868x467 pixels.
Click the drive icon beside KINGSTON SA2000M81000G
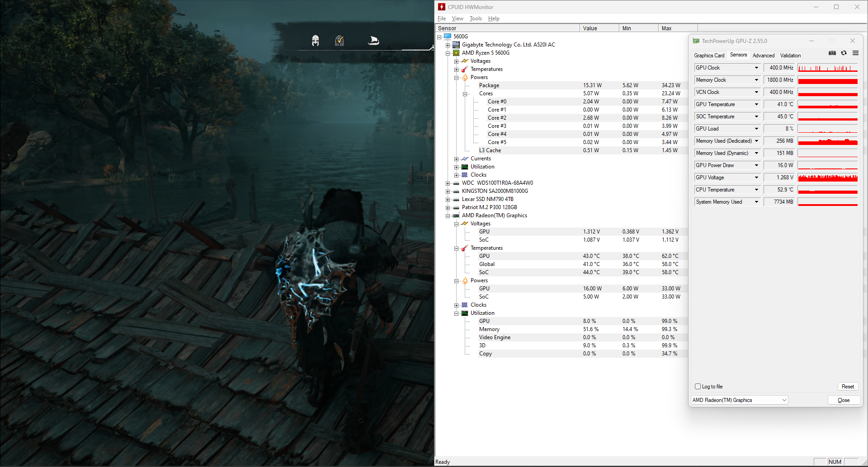click(x=456, y=191)
